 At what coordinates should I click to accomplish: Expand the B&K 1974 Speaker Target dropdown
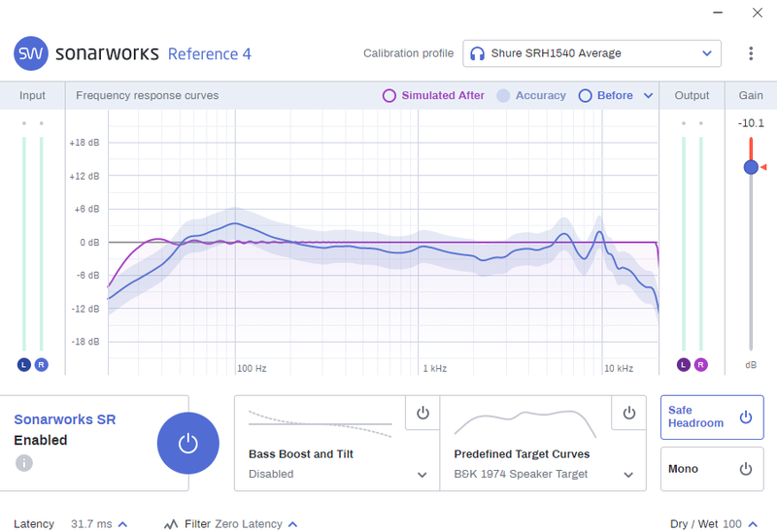[628, 475]
